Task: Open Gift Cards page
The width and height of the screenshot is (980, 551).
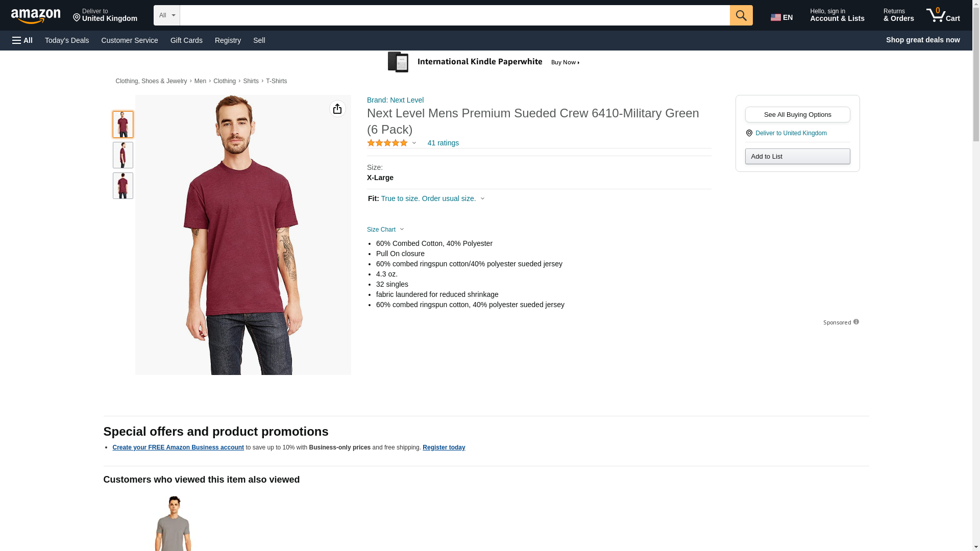Action: tap(186, 40)
